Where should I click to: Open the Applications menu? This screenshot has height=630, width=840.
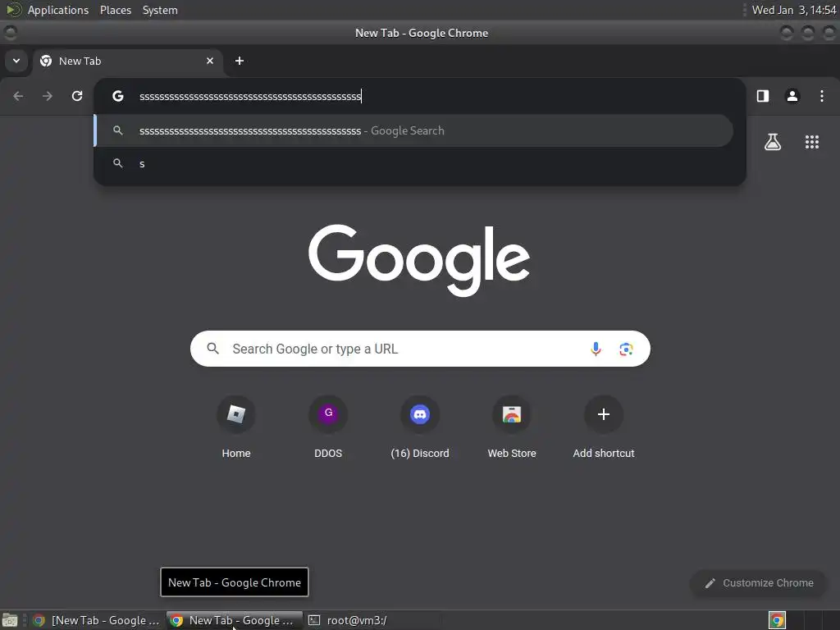tap(58, 10)
